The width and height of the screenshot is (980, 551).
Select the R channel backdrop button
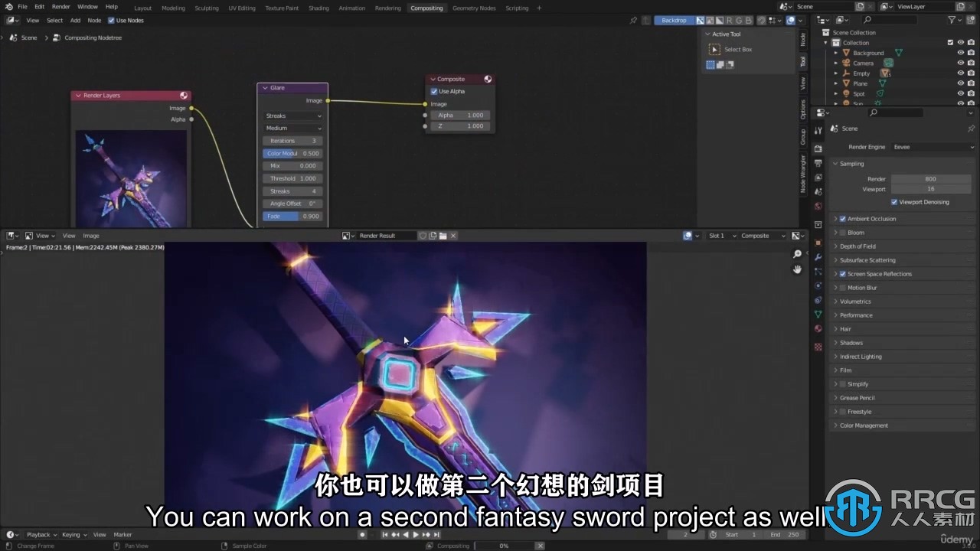click(730, 20)
